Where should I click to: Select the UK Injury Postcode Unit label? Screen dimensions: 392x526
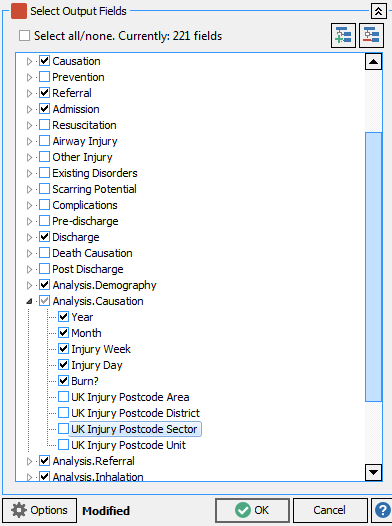click(x=128, y=445)
